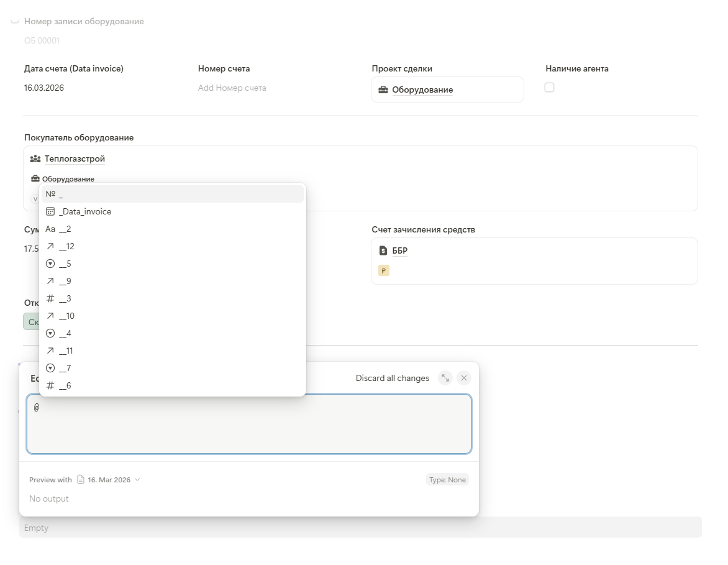728x565 pixels.
Task: Click the bank document icon beside ББР
Action: (383, 251)
